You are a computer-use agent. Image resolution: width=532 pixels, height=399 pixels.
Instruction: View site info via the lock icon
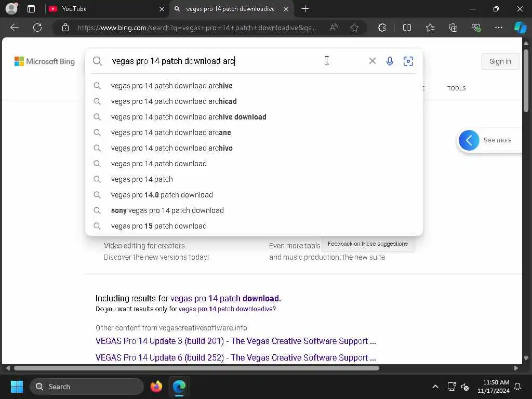click(x=65, y=28)
